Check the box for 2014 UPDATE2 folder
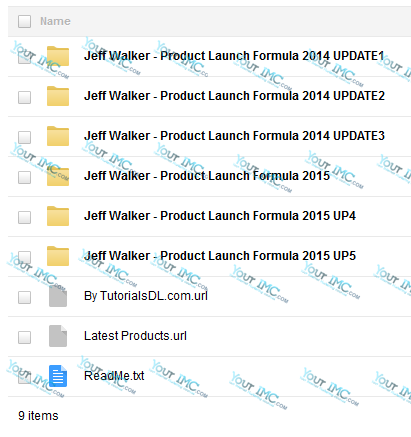Screen dimensions: 411x437 [x=24, y=97]
